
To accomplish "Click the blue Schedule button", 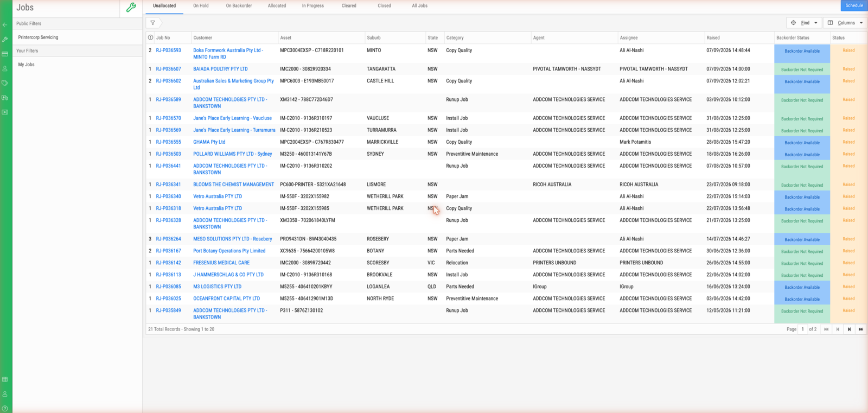I will 854,5.
